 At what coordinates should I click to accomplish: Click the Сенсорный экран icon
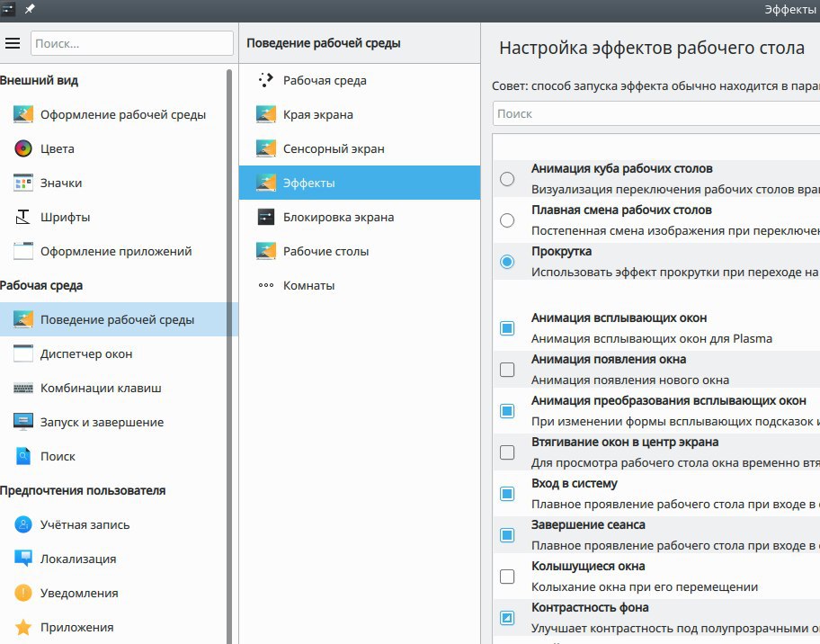(265, 148)
